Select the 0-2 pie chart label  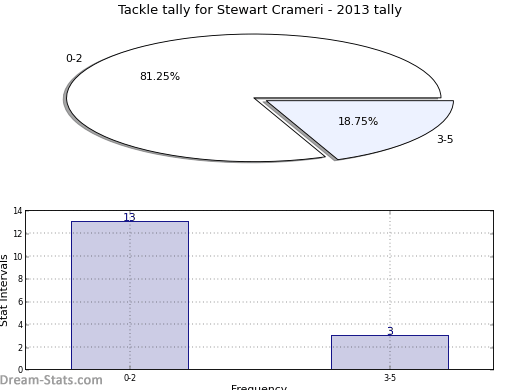74,59
